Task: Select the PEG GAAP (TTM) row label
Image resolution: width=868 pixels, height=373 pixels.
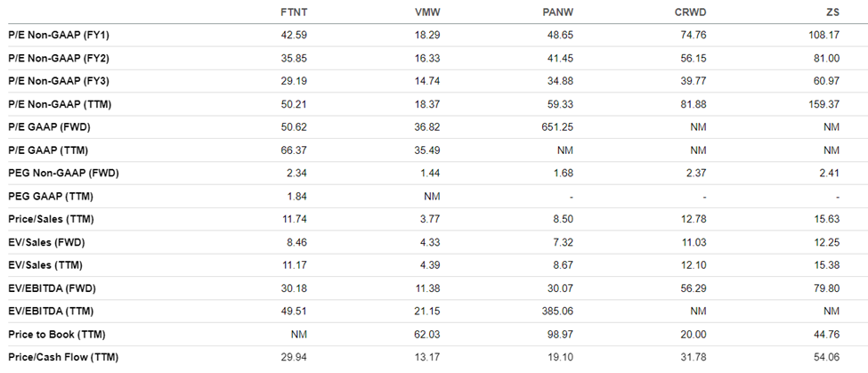Action: tap(51, 197)
